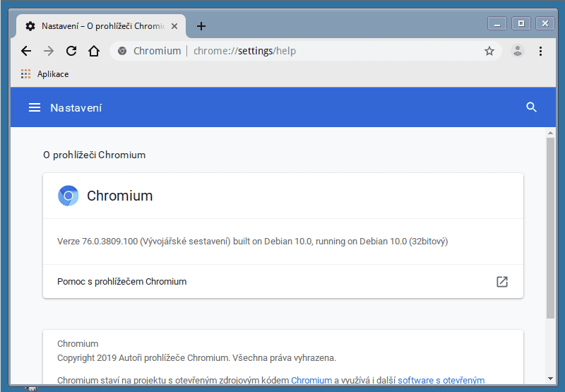Viewport: 565px width, 392px height.
Task: Click the Copyright 2019 Autoři line
Action: click(x=196, y=358)
